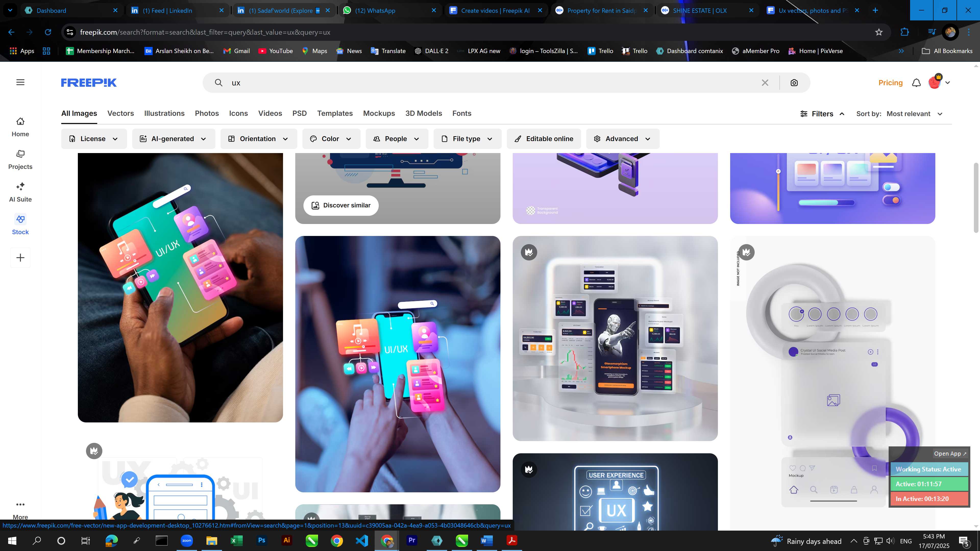Click the plus button in the sidebar
Viewport: 980px width, 551px height.
click(20, 257)
